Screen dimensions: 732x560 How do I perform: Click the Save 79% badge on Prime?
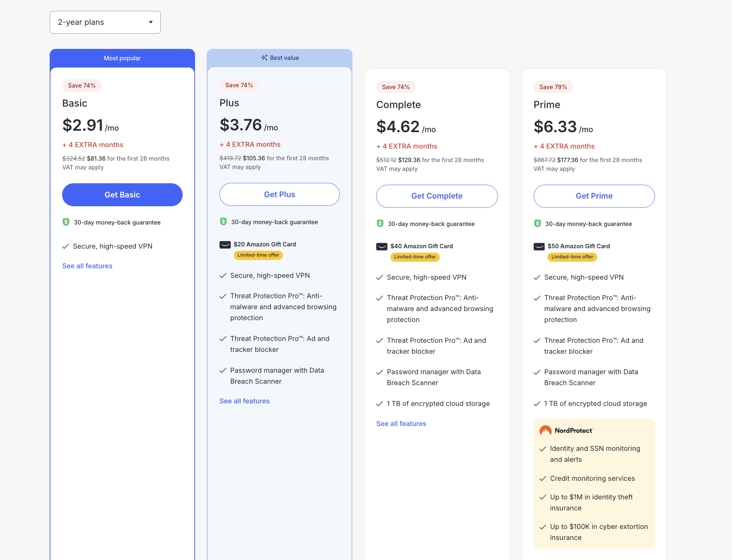pos(553,87)
